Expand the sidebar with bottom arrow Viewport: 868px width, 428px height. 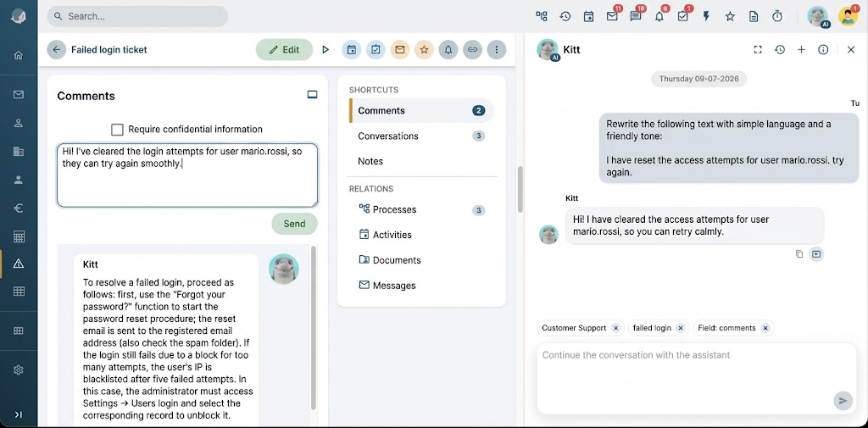coord(19,414)
